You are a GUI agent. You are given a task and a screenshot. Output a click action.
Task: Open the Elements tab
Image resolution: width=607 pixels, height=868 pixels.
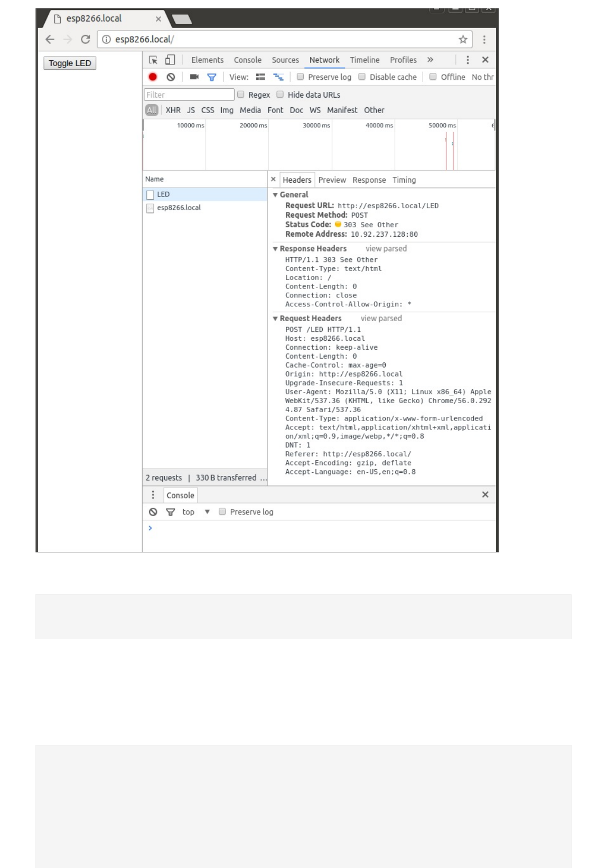click(207, 60)
